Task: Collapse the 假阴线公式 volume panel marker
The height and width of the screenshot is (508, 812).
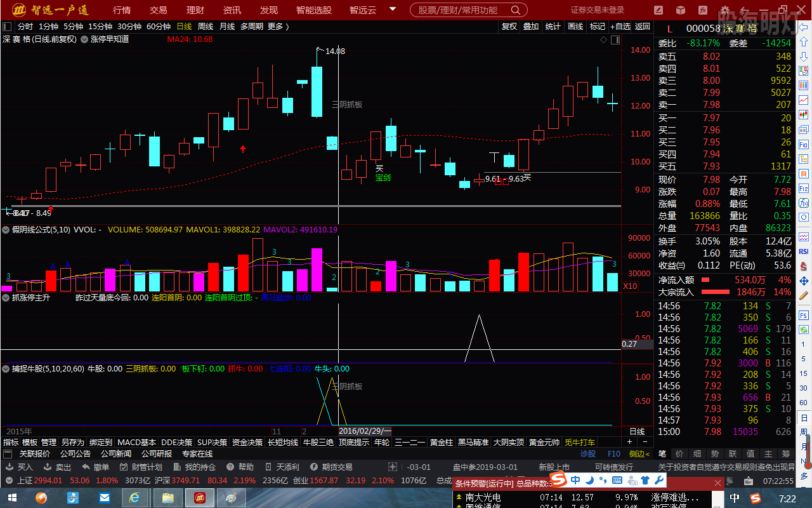Action: 6,229
